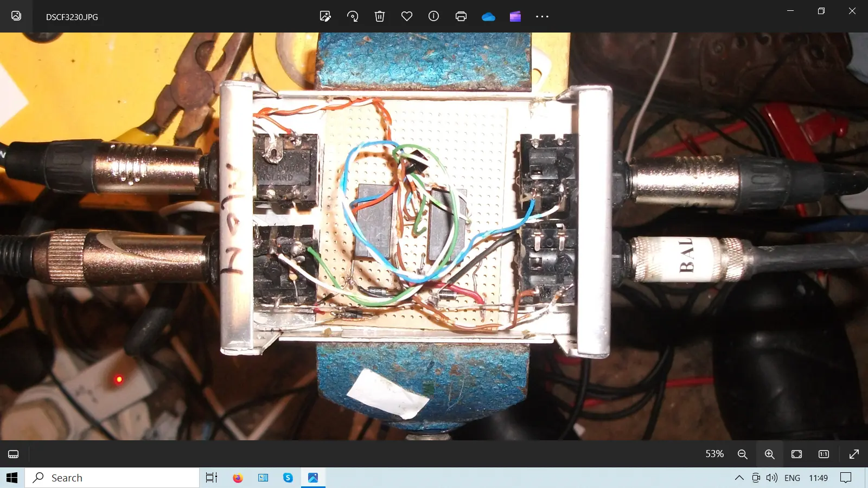
Task: Open the See more three-dots menu
Action: 542,17
